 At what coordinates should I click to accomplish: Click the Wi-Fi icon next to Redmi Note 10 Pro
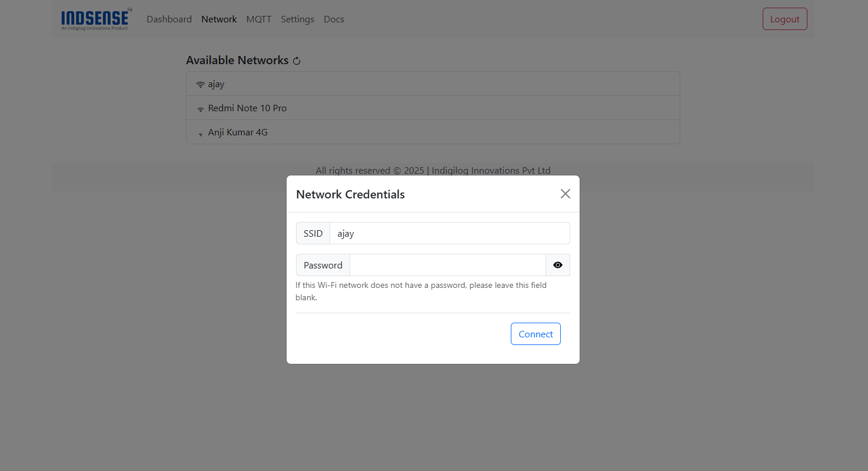click(199, 108)
